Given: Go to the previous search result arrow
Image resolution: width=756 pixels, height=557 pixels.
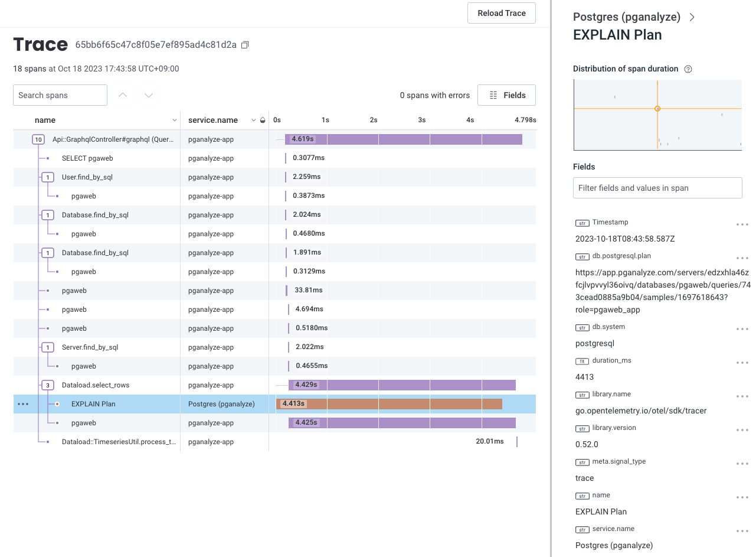Looking at the screenshot, I should pyautogui.click(x=123, y=95).
